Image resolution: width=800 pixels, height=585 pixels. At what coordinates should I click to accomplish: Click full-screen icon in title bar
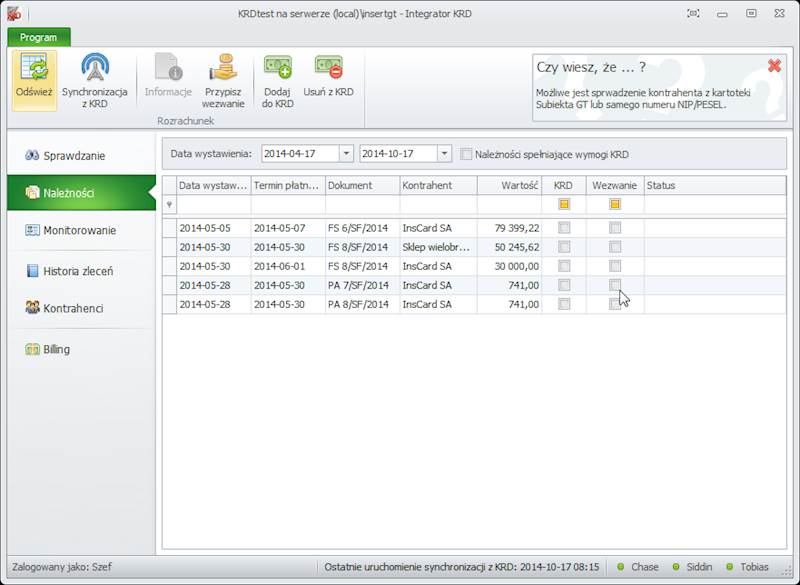point(693,14)
